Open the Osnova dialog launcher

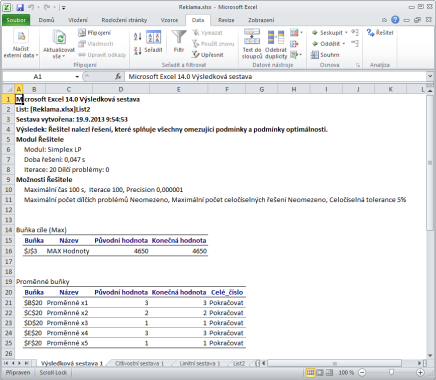[x=358, y=65]
